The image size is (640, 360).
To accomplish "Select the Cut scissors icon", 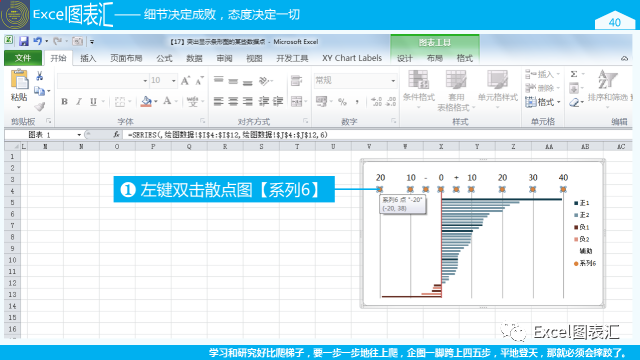I will click(40, 76).
